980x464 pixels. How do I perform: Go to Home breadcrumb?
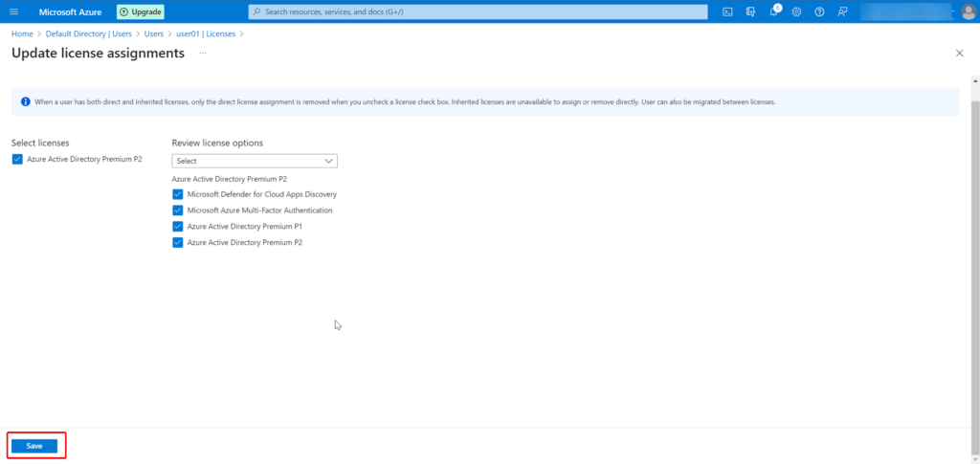(22, 33)
